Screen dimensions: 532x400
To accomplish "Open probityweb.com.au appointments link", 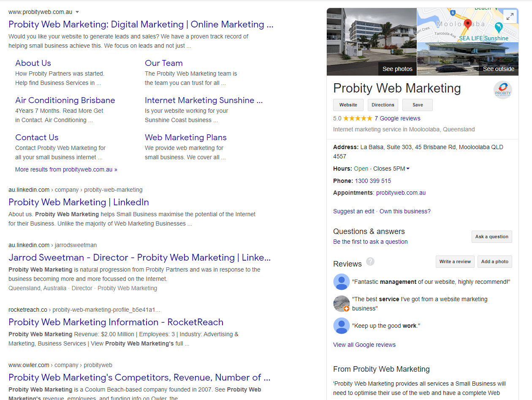I will 401,193.
